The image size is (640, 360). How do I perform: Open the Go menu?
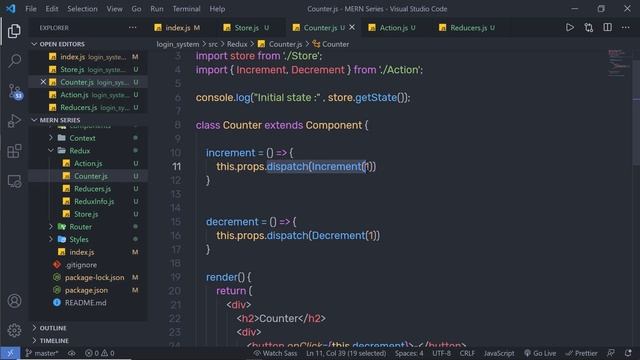[136, 9]
